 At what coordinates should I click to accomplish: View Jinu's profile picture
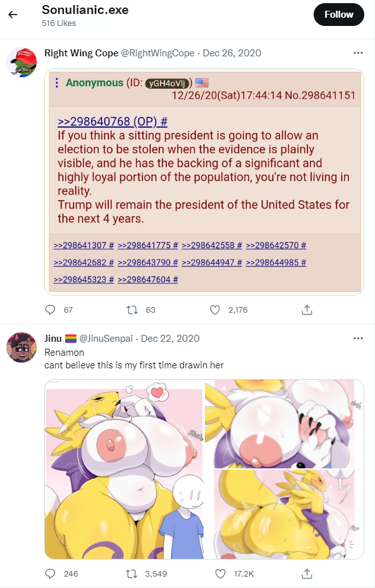coord(22,347)
